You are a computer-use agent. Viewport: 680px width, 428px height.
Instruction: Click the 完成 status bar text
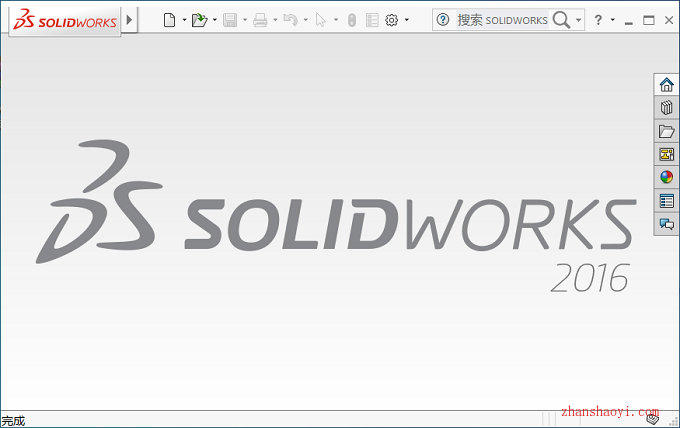click(x=13, y=421)
